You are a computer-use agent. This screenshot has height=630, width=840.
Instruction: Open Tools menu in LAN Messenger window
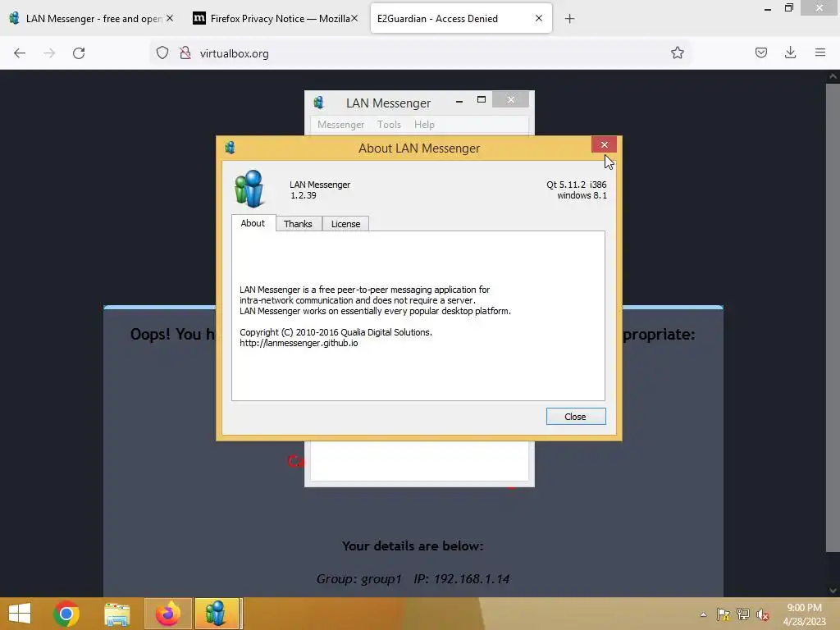(x=389, y=125)
